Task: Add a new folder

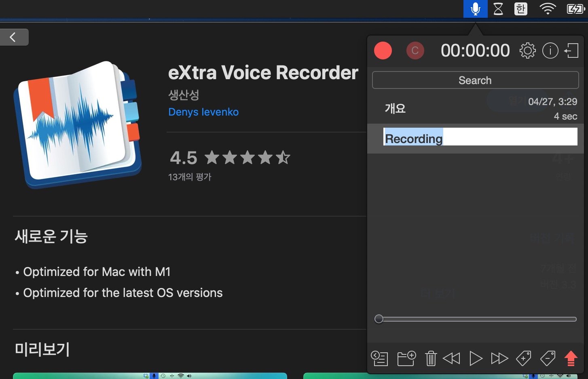Action: pos(406,358)
